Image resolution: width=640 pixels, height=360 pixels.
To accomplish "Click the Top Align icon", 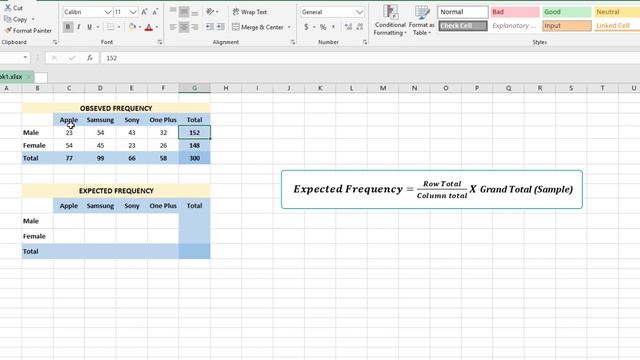I will click(173, 11).
